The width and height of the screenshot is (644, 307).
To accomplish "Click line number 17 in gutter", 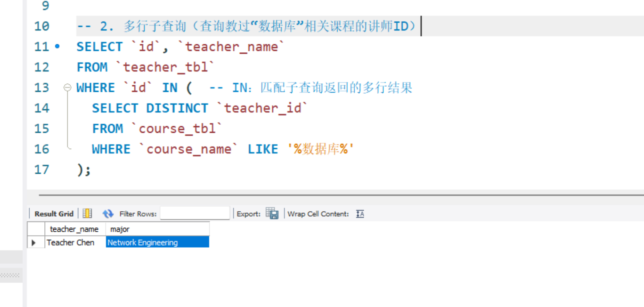I will pos(41,170).
